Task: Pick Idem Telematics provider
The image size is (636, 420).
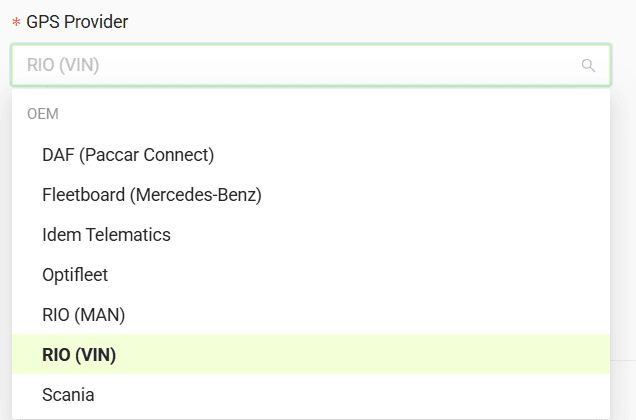Action: [x=106, y=235]
